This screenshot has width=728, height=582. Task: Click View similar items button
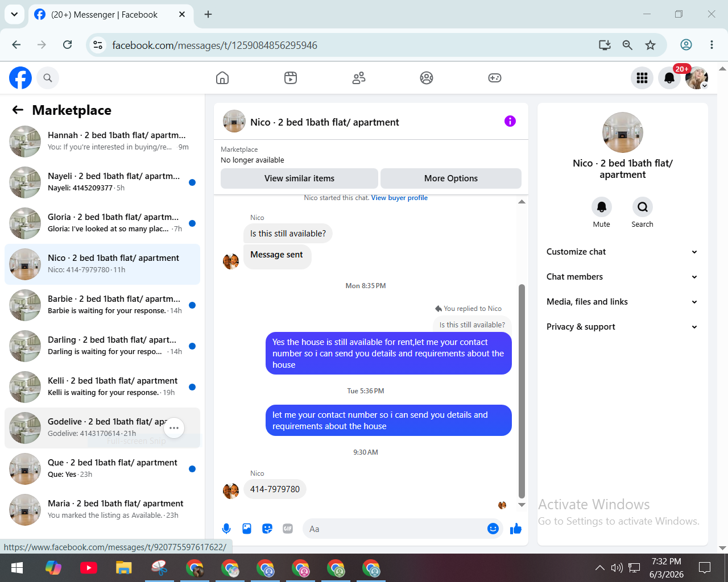[x=299, y=178]
